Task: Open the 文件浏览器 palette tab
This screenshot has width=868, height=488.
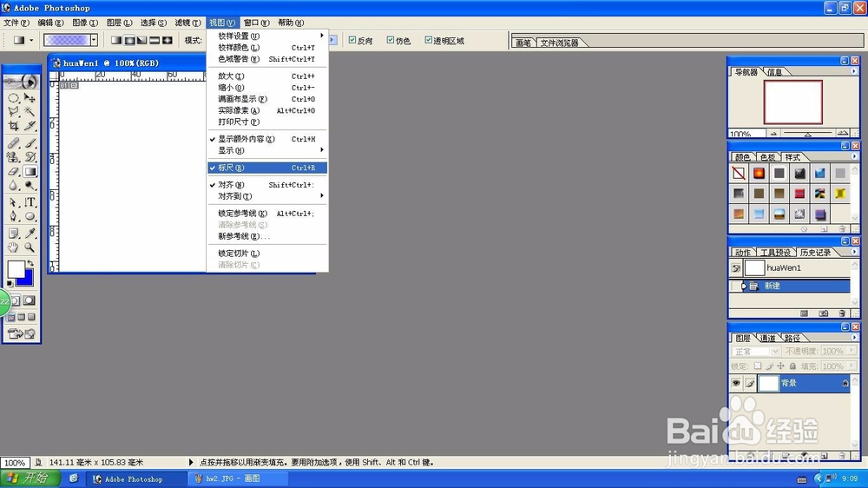Action: tap(559, 43)
